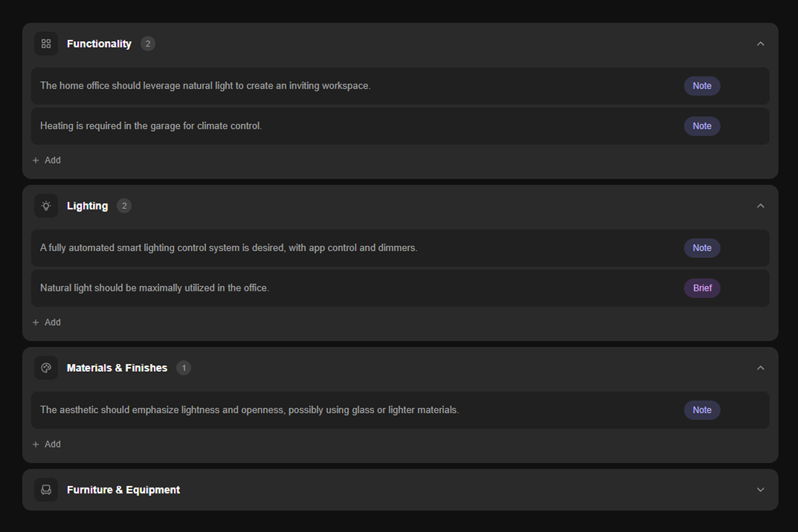Click the Functionality item count badge
Viewport: 798px width, 532px height.
[x=148, y=44]
